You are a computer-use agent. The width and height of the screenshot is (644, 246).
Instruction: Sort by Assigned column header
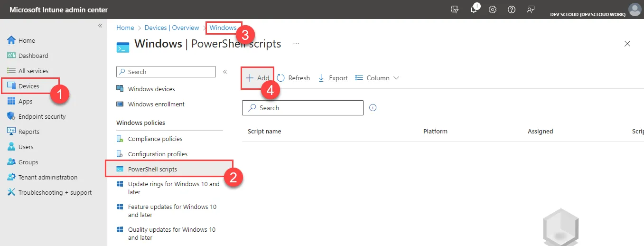click(x=540, y=131)
